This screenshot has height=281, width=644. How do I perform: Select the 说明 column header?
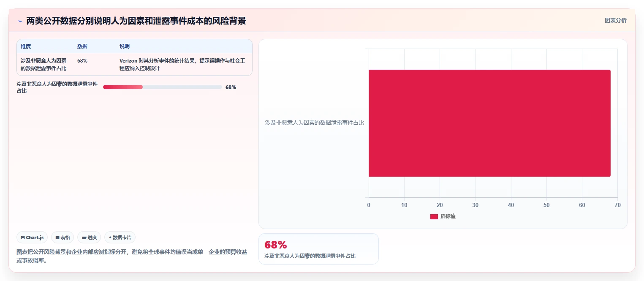tap(125, 46)
